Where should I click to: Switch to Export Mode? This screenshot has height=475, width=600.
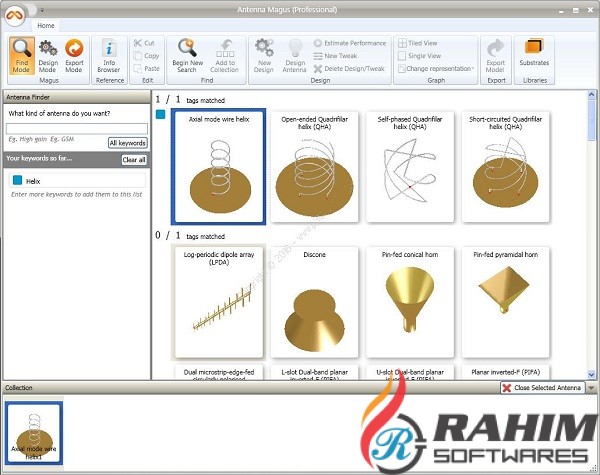[74, 56]
